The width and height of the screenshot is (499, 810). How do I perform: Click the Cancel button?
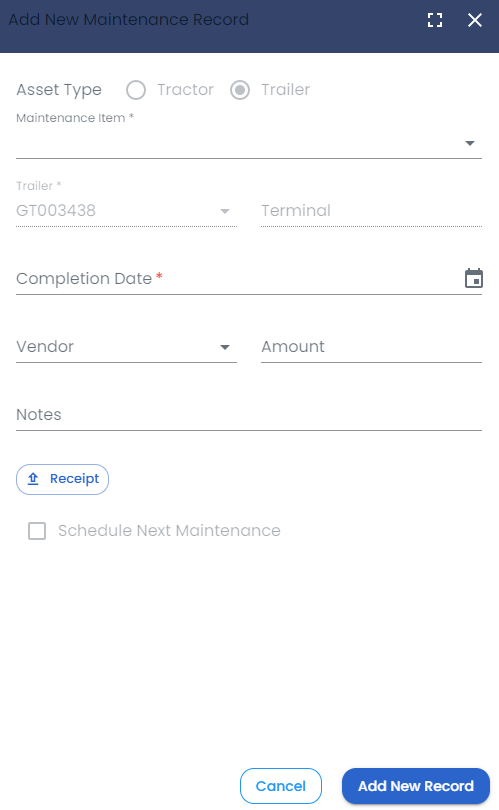coord(281,786)
